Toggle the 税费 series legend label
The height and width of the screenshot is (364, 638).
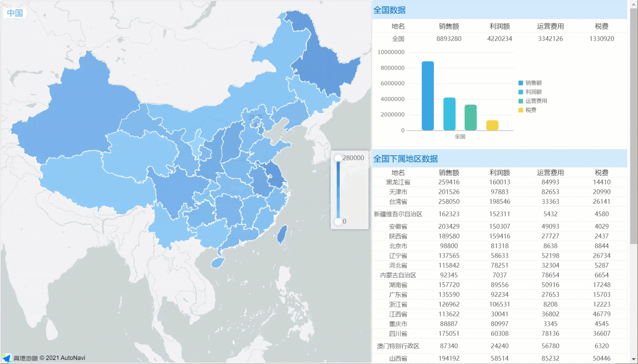coord(531,110)
